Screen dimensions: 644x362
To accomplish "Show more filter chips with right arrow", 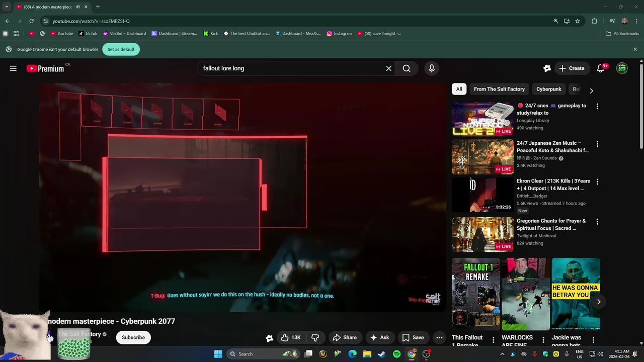I will [591, 90].
